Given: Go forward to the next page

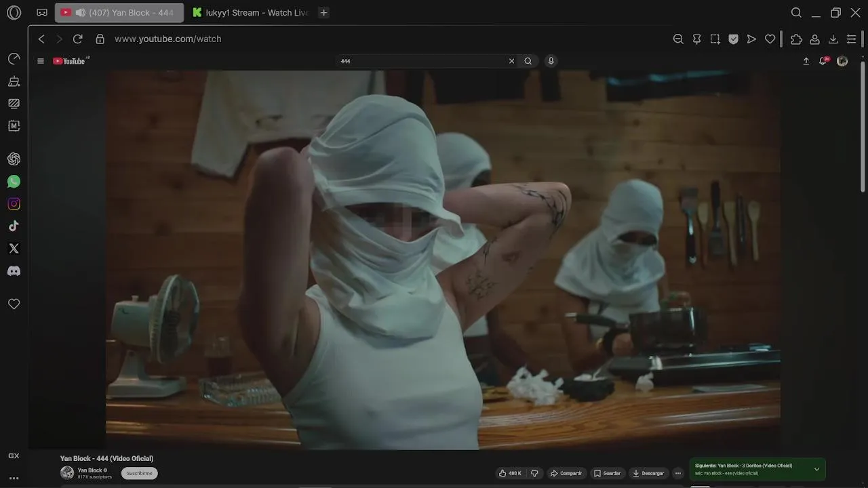Looking at the screenshot, I should click(59, 39).
